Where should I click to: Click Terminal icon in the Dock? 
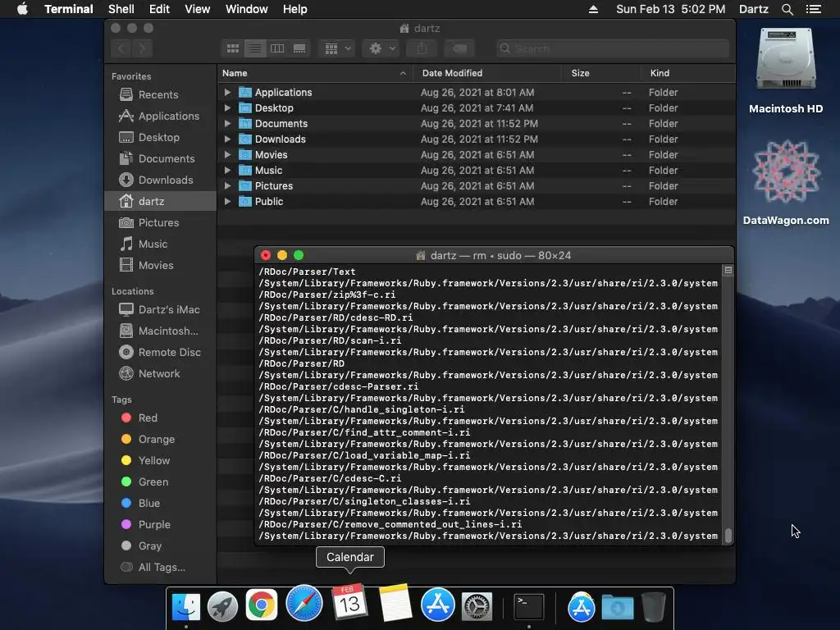point(529,607)
